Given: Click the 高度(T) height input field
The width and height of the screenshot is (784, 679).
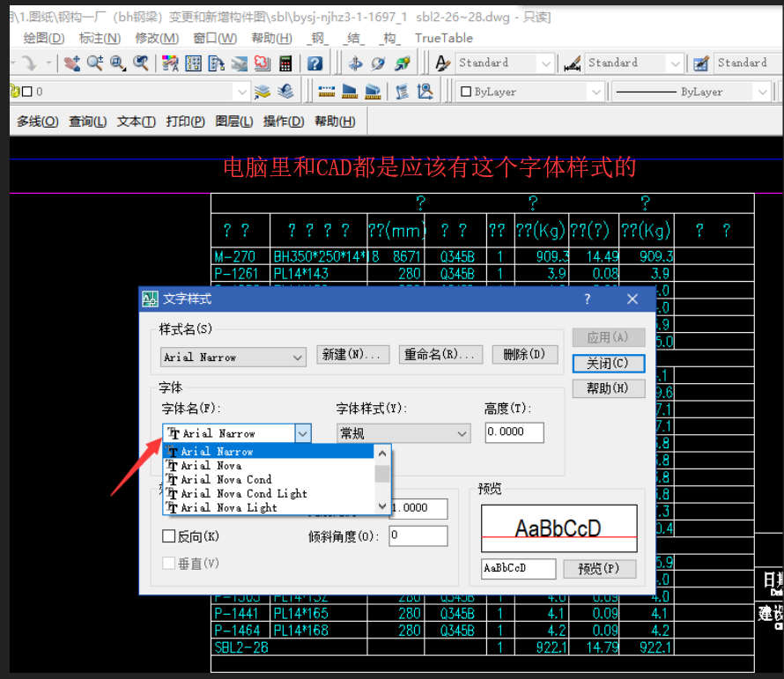Looking at the screenshot, I should point(514,432).
